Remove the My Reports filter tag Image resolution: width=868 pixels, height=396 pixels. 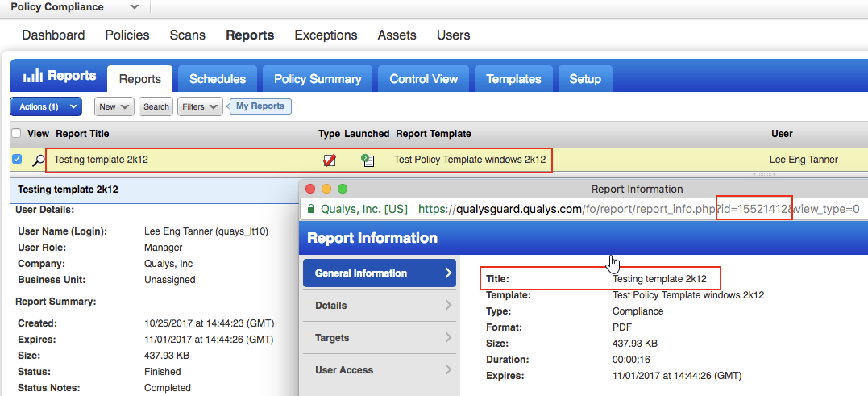click(260, 106)
